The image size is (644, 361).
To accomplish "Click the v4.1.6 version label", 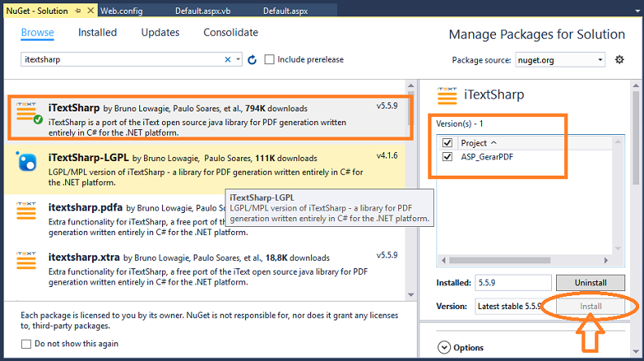I will [x=387, y=155].
